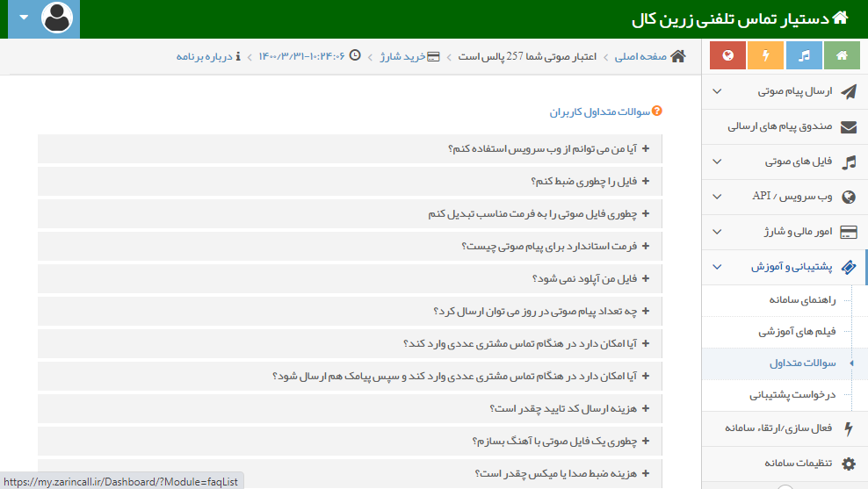Click the blue music shortcut button
The image size is (868, 489).
[x=804, y=55]
